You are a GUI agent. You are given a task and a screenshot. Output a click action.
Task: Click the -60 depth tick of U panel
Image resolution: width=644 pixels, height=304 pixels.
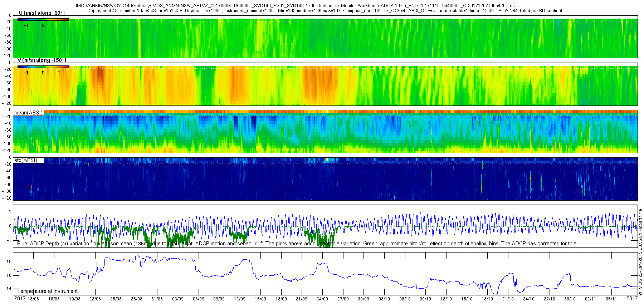(7, 35)
